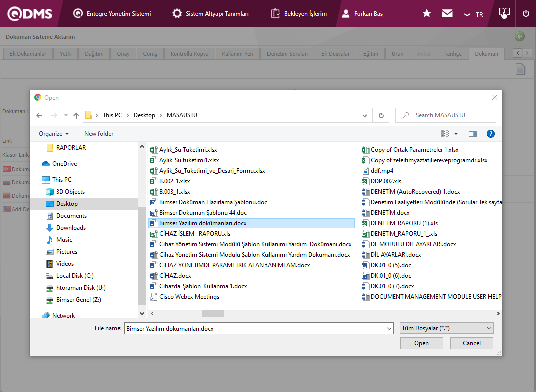Switch to the Doküman tab
The width and height of the screenshot is (536, 392).
tap(487, 54)
